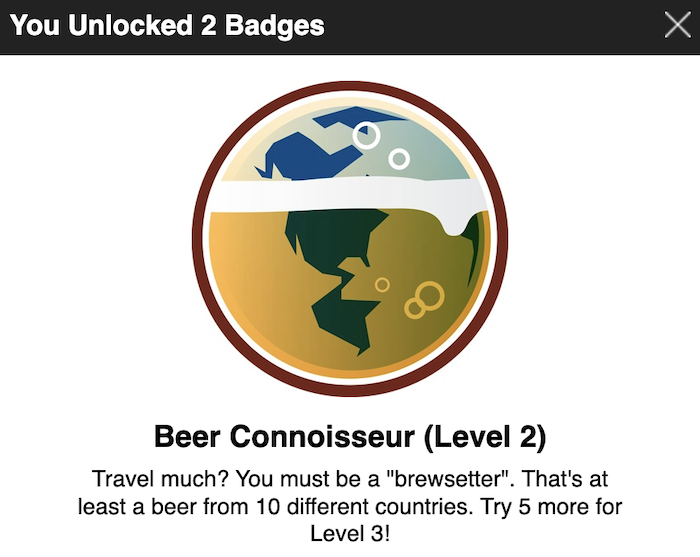Click the "Level 3!" text
The image size is (700, 557).
[350, 529]
